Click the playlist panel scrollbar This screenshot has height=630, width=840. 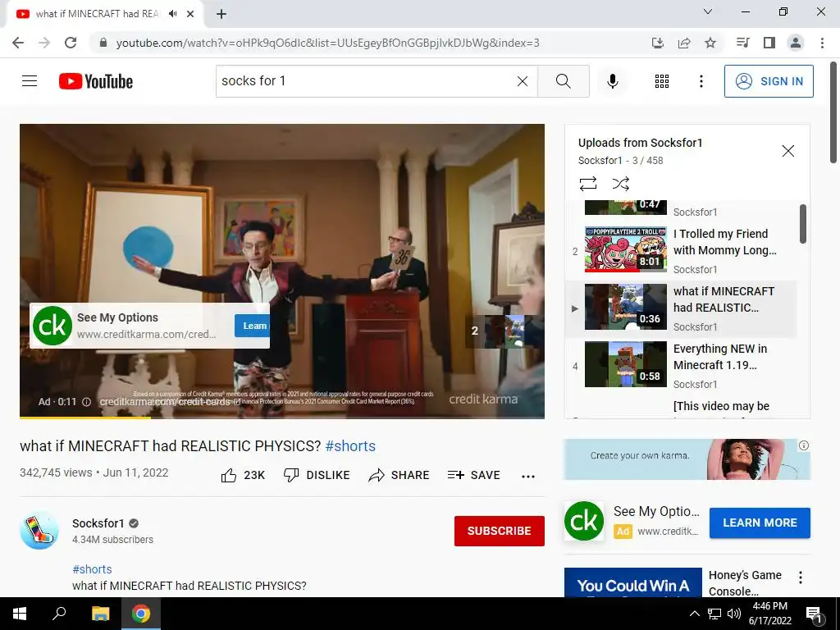pyautogui.click(x=802, y=223)
